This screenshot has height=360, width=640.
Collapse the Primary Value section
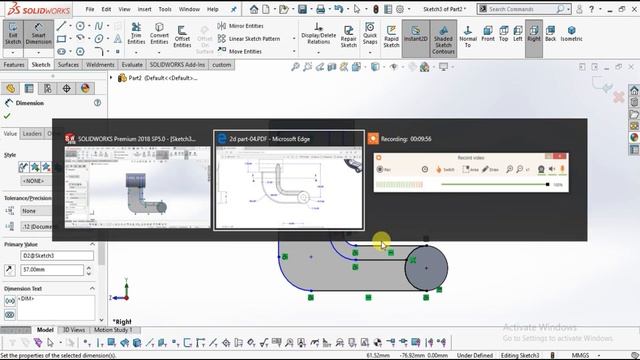click(x=92, y=244)
